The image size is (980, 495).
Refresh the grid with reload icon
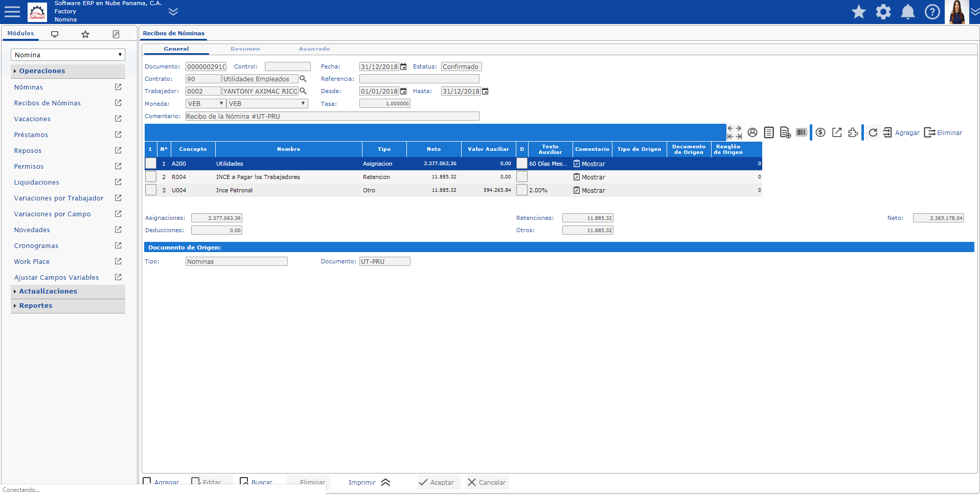873,132
